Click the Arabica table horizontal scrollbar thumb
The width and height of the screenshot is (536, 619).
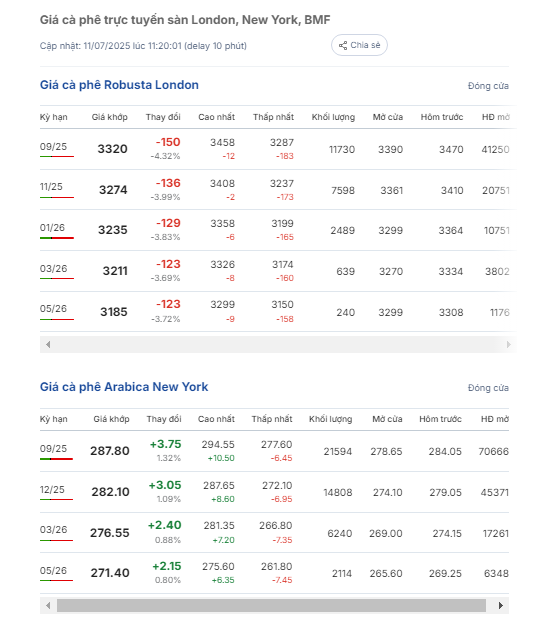pos(271,605)
